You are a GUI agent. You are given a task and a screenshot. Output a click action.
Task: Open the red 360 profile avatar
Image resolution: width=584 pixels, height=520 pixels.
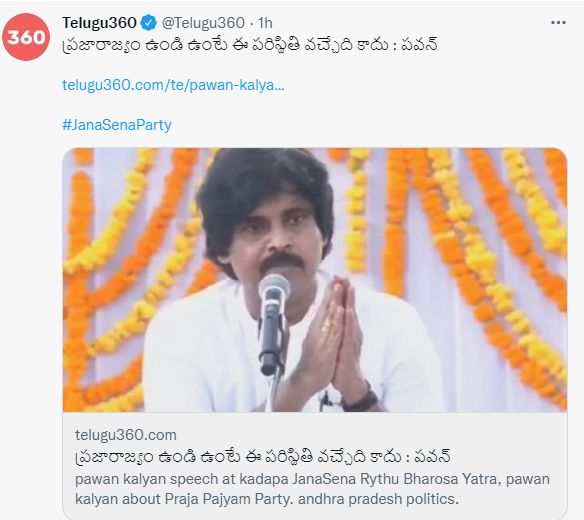26,37
